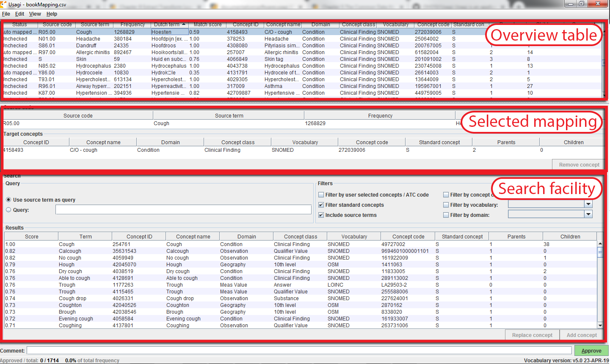Click the results scrollbar down arrow
Screen dimensions: 610x364
tap(600, 326)
